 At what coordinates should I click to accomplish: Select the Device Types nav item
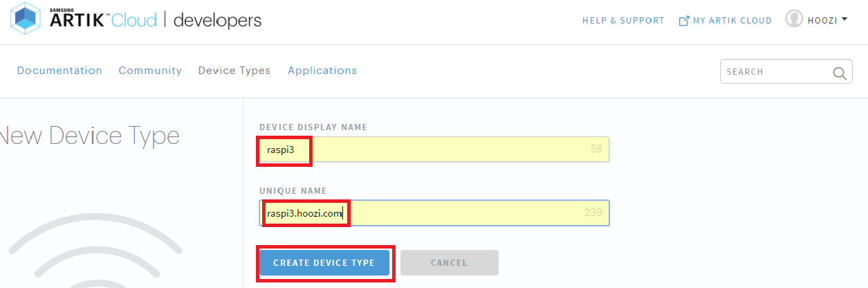pyautogui.click(x=234, y=71)
